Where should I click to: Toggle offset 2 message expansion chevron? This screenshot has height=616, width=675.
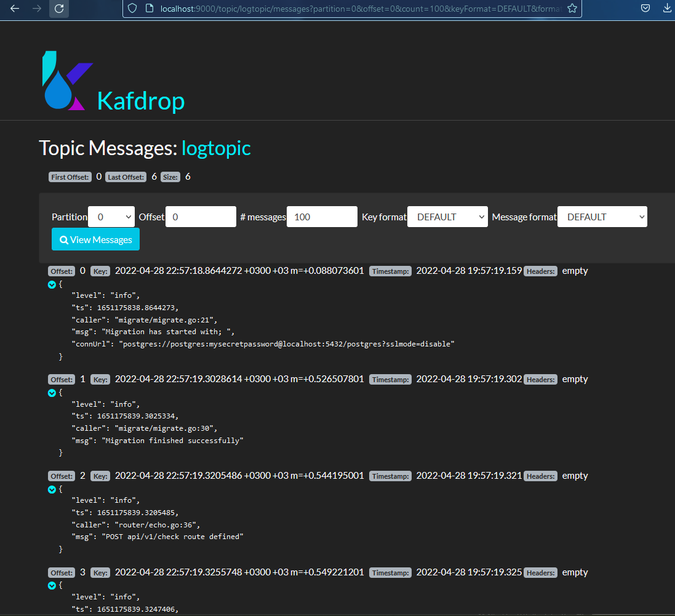52,490
